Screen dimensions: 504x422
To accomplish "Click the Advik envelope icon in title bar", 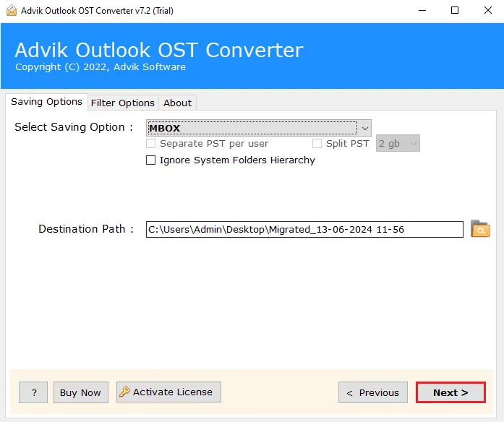I will click(x=12, y=10).
